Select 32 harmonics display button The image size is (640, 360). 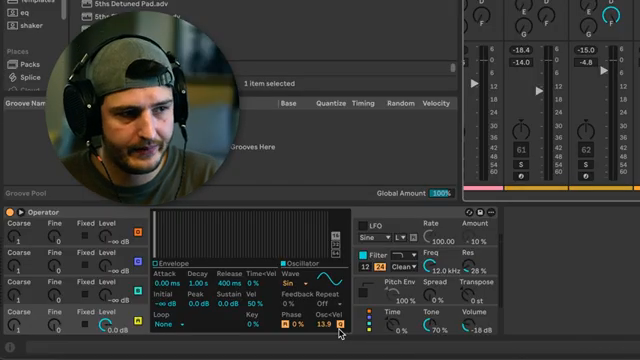click(335, 245)
